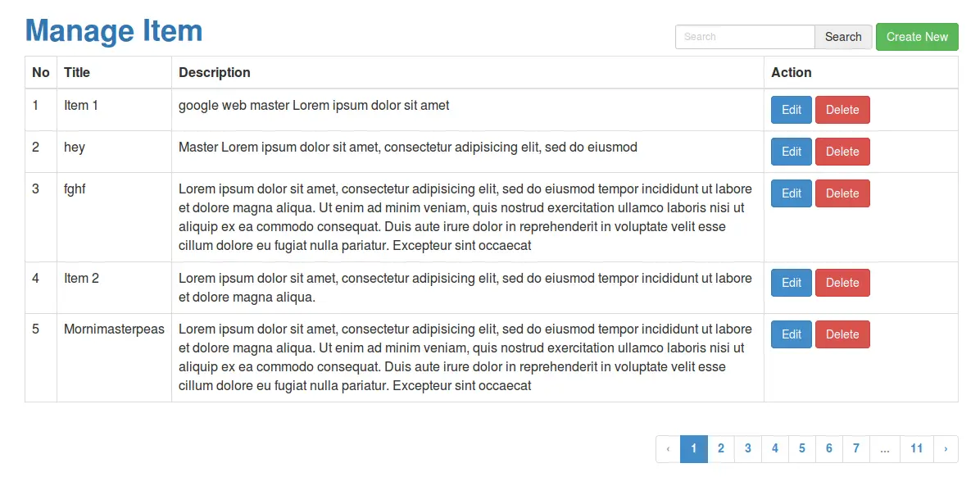Jump to the last page 11
The height and width of the screenshot is (477, 980).
point(916,448)
